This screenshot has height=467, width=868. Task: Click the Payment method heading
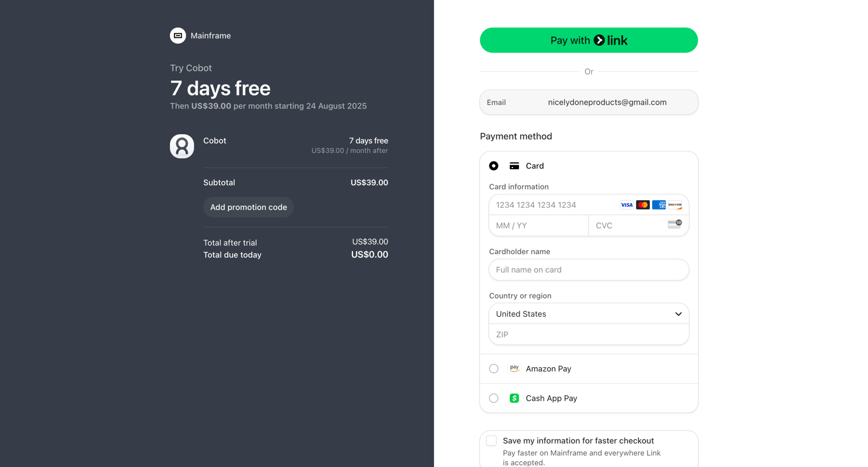[x=516, y=136]
